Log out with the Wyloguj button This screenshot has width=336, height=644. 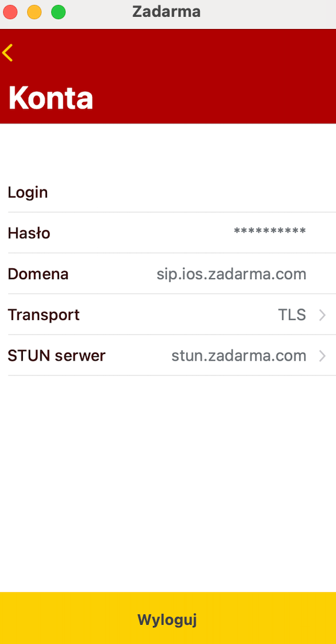tap(168, 618)
